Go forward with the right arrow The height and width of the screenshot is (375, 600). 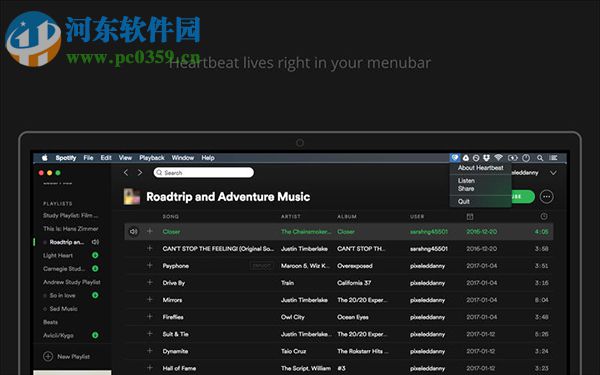click(x=140, y=173)
